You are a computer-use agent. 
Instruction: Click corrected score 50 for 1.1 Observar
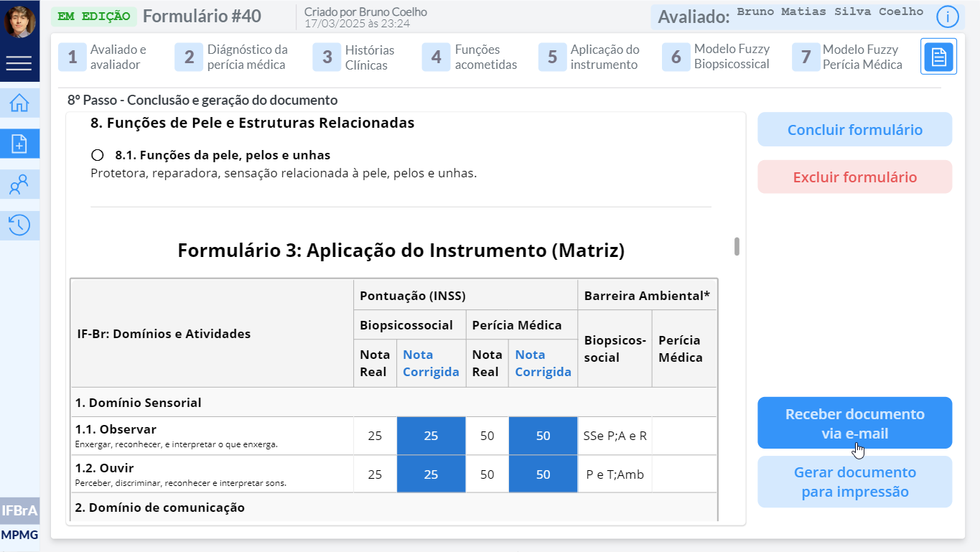pyautogui.click(x=543, y=436)
